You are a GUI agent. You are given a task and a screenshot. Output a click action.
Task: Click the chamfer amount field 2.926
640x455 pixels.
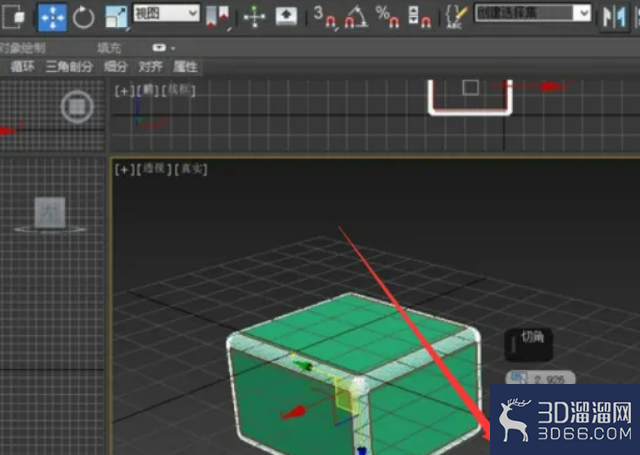pos(549,380)
